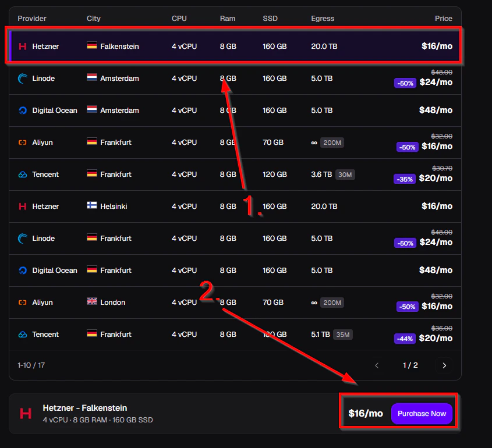Screen dimensions: 492x448
Task: Click the Egress column header
Action: pyautogui.click(x=323, y=19)
